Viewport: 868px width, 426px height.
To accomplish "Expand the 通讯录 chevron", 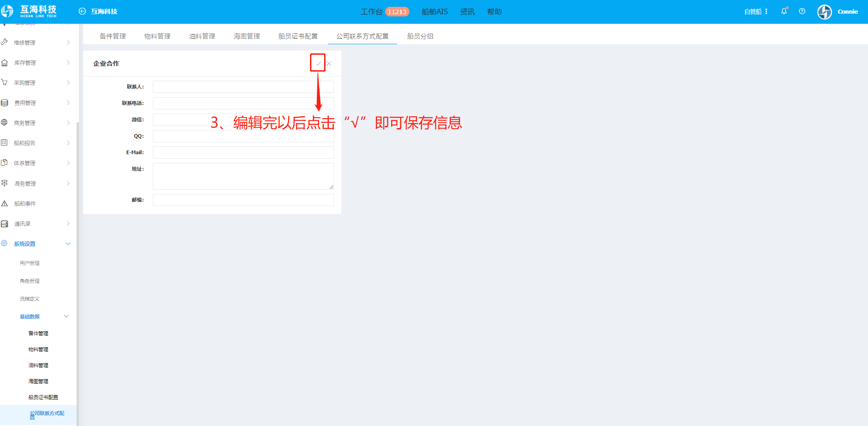I will (68, 223).
